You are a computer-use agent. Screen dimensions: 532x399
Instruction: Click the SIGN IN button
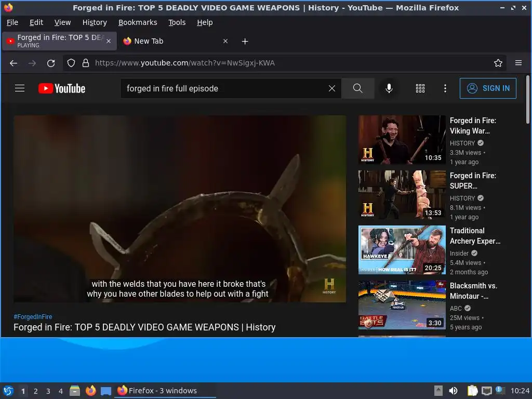tap(488, 88)
